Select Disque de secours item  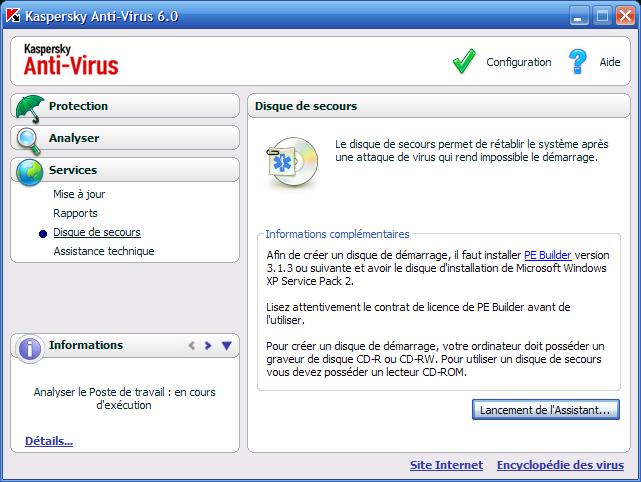pos(97,232)
